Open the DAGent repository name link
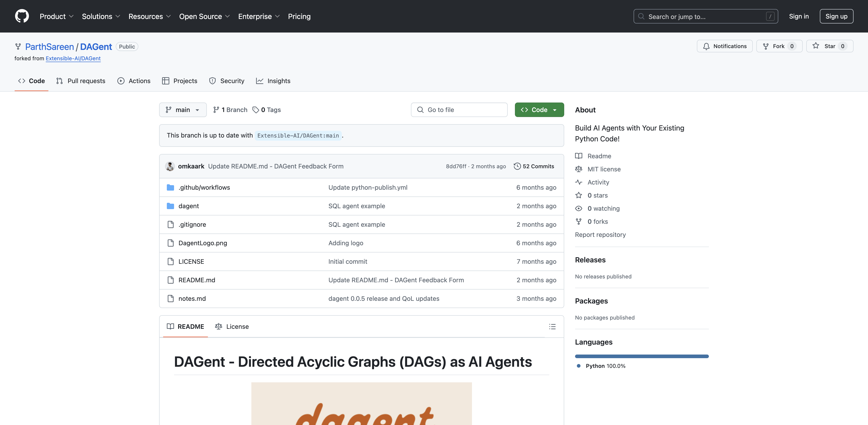The height and width of the screenshot is (425, 868). 96,47
